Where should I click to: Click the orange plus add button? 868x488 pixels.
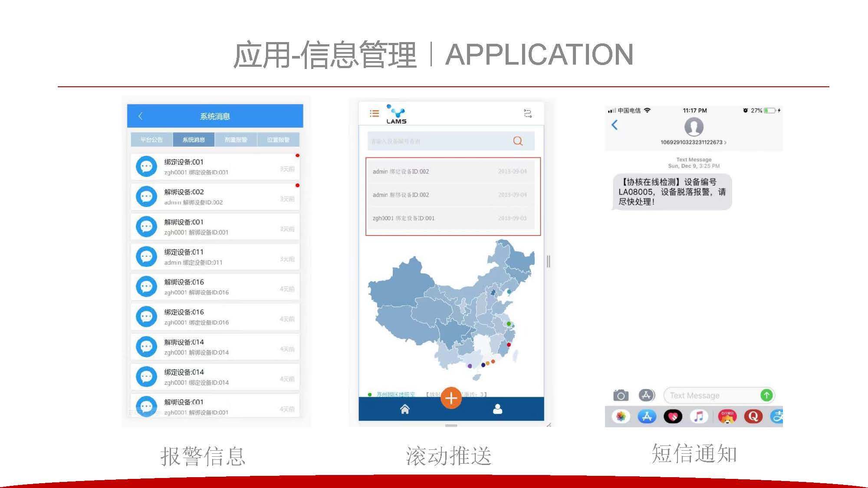click(x=451, y=398)
